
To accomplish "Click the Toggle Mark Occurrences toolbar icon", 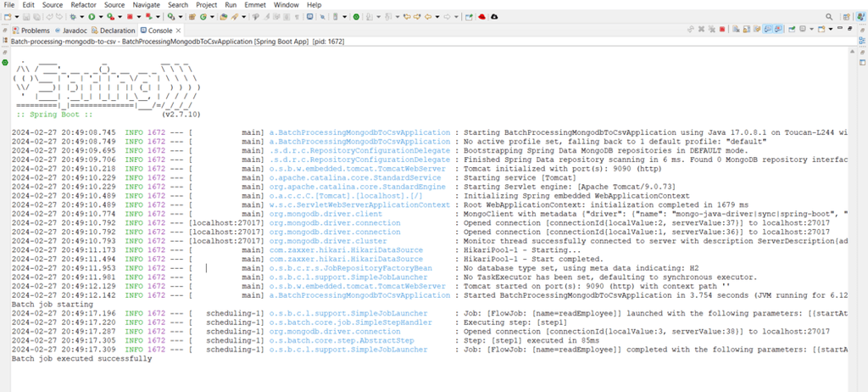I will [x=266, y=17].
